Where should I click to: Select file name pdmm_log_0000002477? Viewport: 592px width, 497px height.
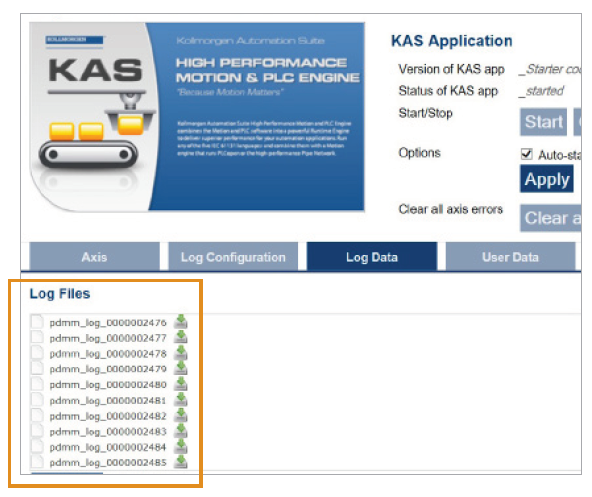tap(108, 338)
